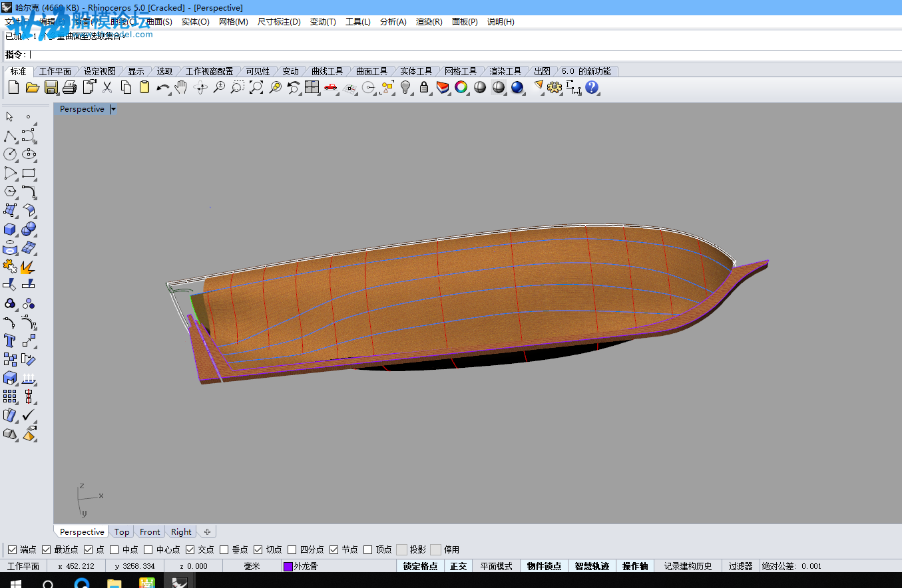Enable the 垂点 osnap checkbox
The image size is (902, 588).
point(224,549)
